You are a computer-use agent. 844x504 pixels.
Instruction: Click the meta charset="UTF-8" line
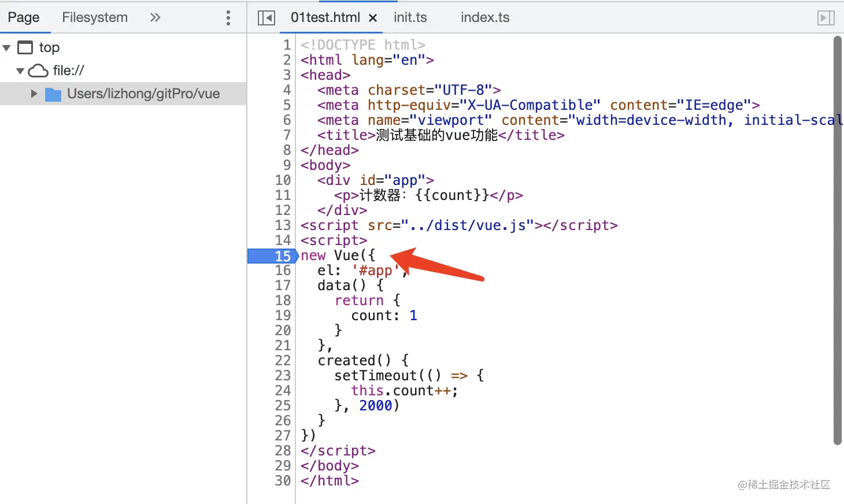click(409, 90)
